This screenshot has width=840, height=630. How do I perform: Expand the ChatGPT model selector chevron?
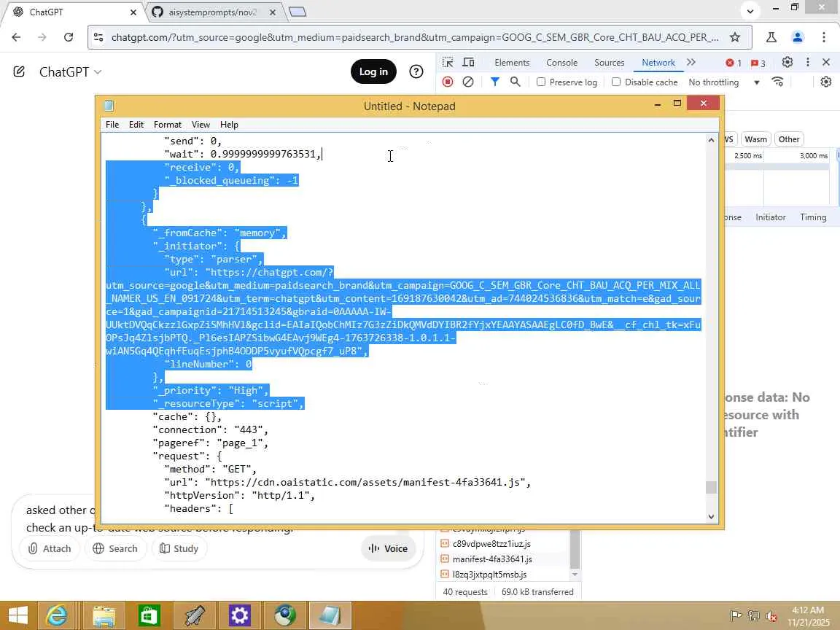[98, 71]
